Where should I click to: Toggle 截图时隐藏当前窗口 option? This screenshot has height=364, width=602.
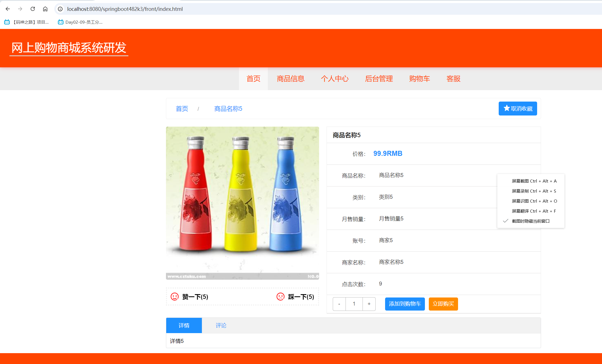tap(531, 221)
